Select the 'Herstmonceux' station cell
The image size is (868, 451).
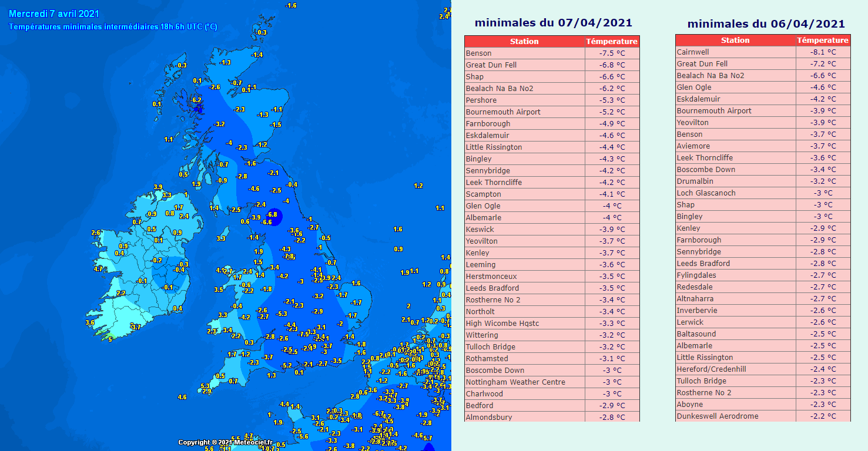tap(524, 276)
